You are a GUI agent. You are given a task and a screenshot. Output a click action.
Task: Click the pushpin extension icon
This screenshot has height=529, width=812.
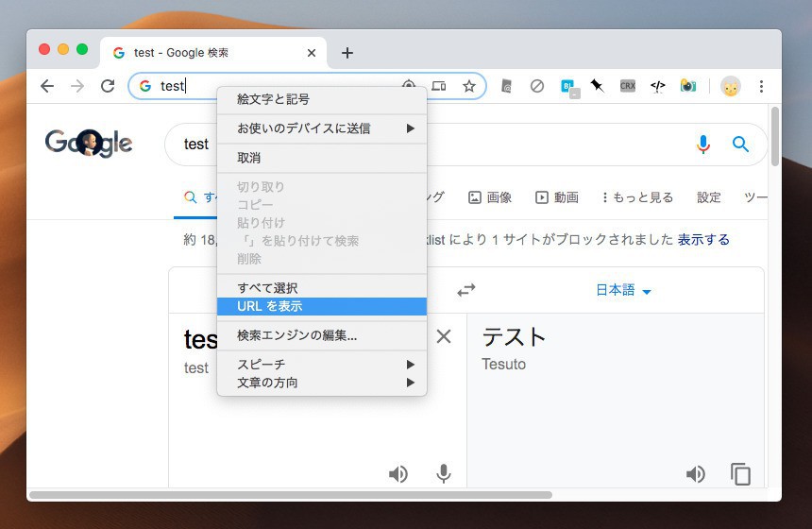tap(597, 86)
